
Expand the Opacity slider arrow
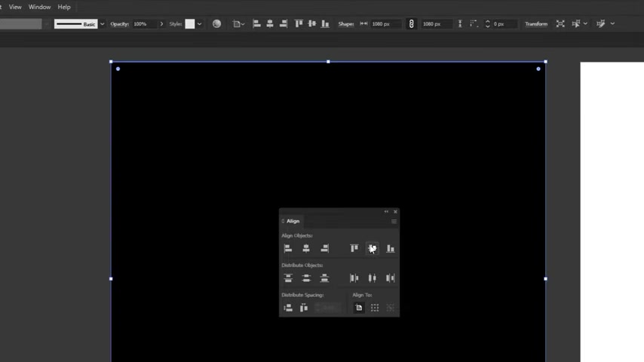tap(161, 24)
